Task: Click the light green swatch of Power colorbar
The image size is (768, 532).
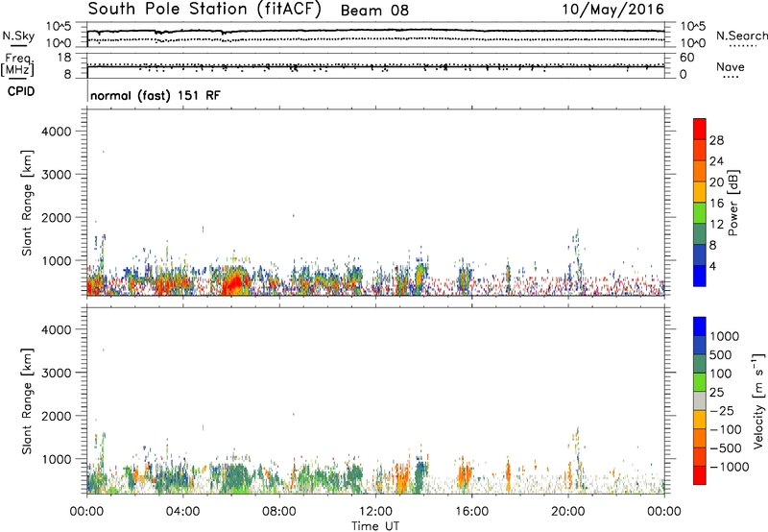Action: click(700, 212)
